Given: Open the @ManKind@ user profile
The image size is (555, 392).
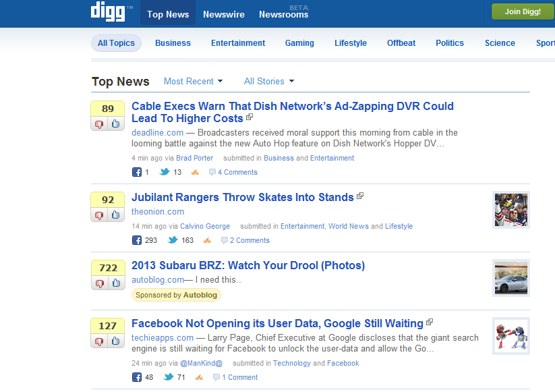Looking at the screenshot, I should [202, 363].
